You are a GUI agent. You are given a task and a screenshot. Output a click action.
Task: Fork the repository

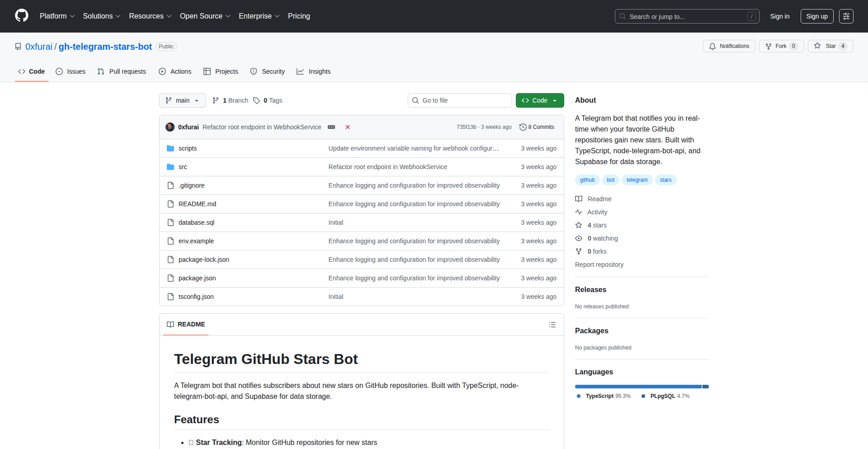pyautogui.click(x=776, y=46)
